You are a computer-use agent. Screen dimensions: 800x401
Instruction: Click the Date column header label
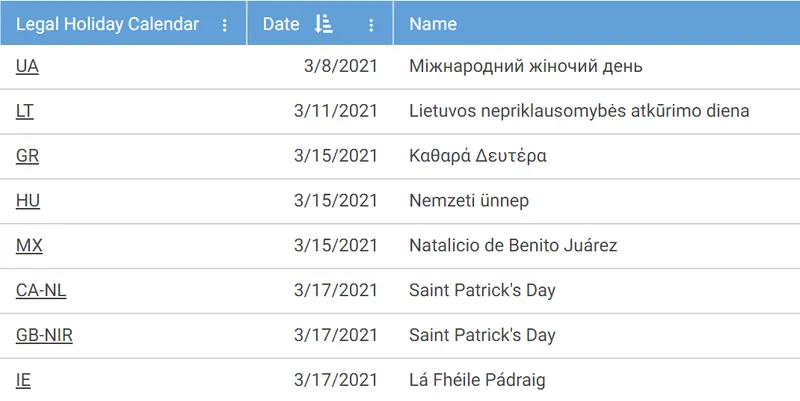[281, 24]
